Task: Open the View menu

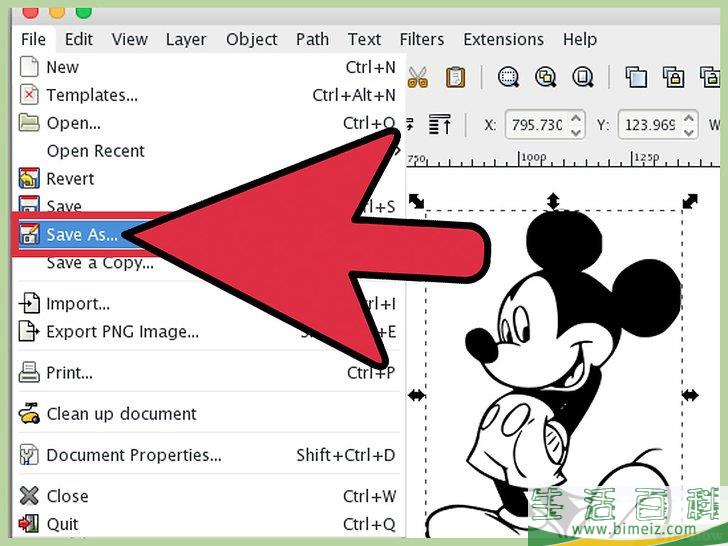Action: coord(130,39)
